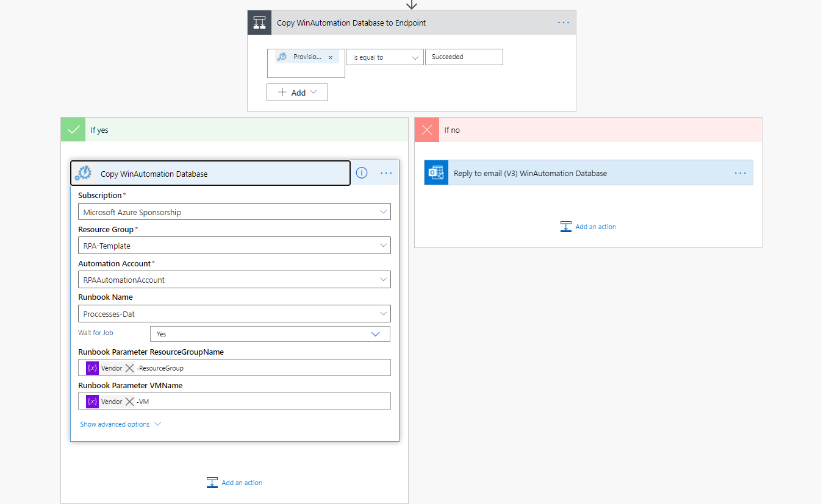
Task: Click the info icon beside Copy WinAutomation Database
Action: click(362, 173)
